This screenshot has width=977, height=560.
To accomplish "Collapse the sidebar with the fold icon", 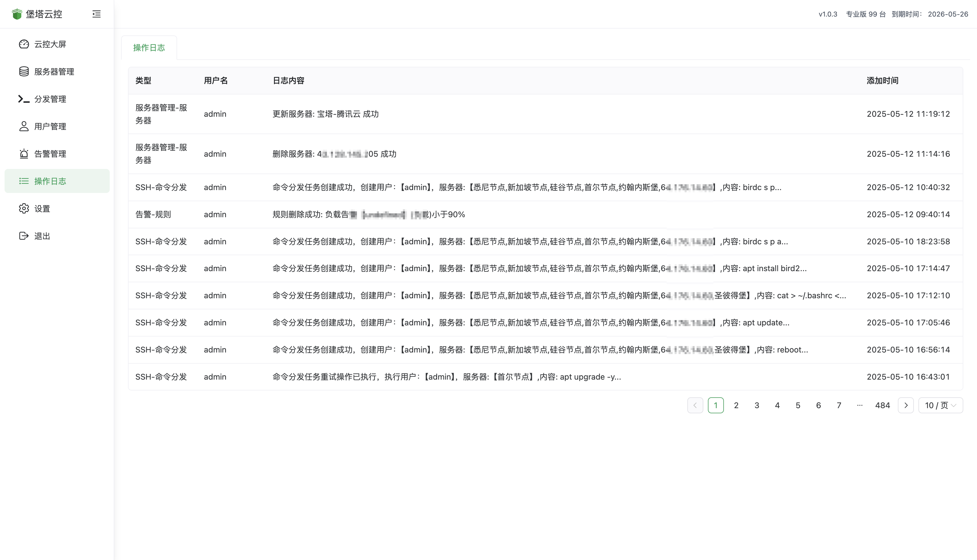I will point(97,14).
